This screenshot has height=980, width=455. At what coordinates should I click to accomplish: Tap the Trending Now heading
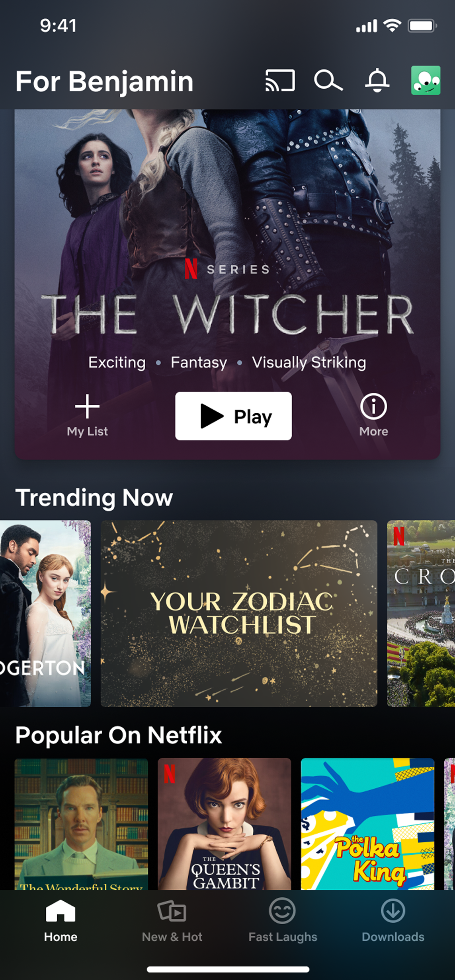[94, 498]
